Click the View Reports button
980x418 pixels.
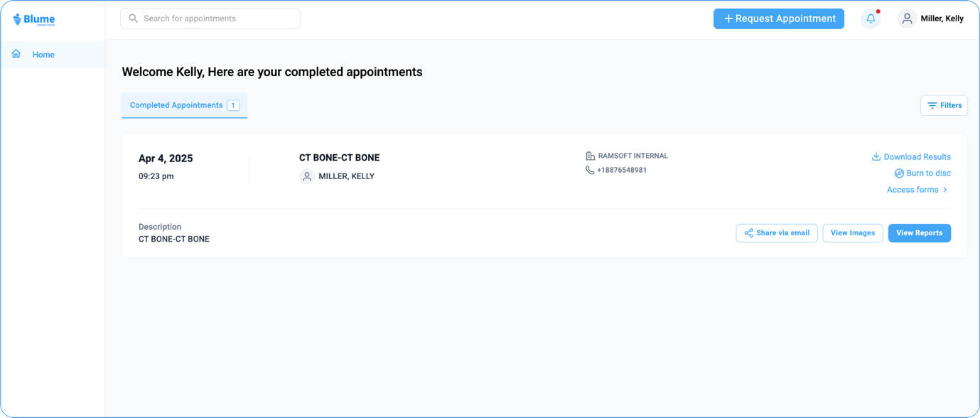(919, 233)
